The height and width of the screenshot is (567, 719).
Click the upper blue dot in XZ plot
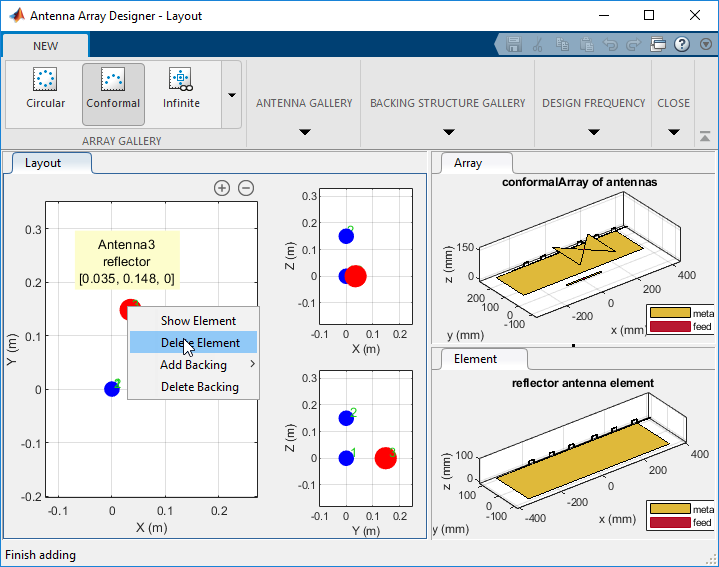[346, 236]
